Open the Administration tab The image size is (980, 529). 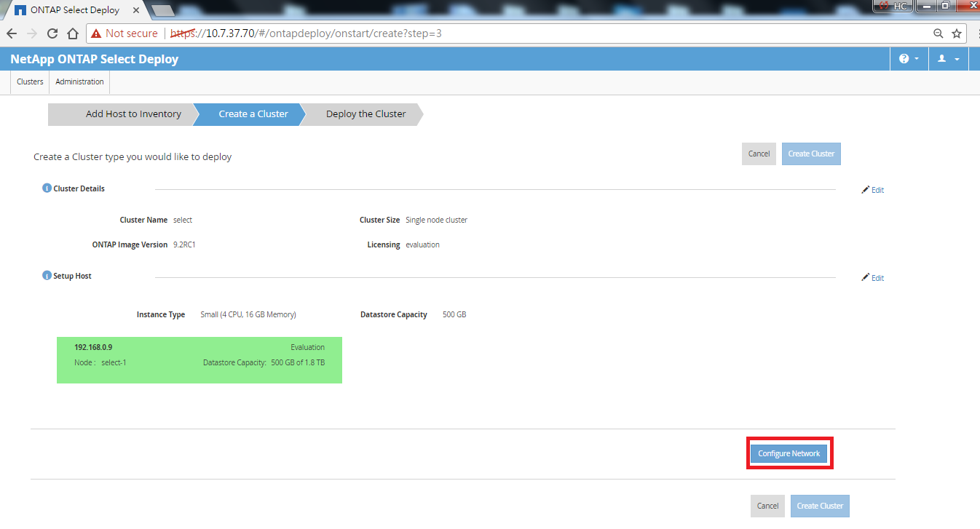(x=79, y=81)
